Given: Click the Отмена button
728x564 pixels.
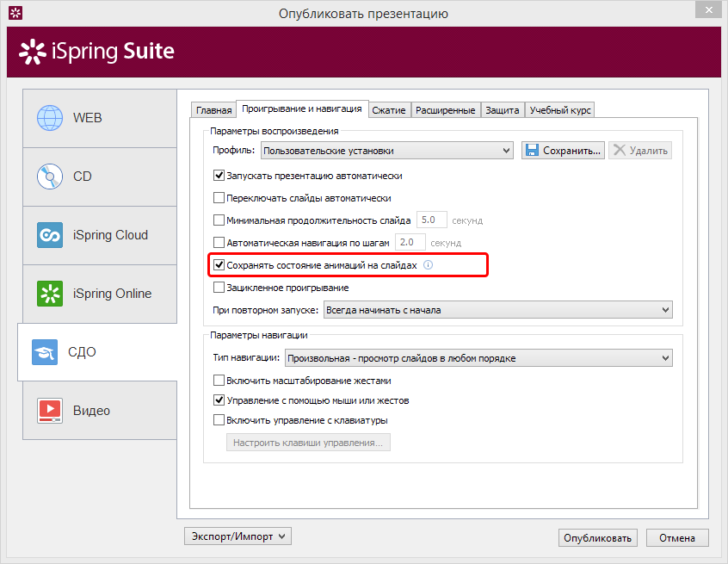Looking at the screenshot, I should point(677,537).
